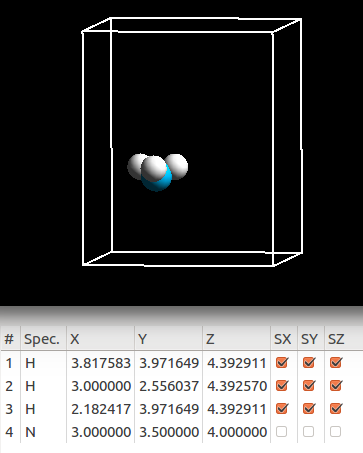Click the rightmost white hydrogen atom

click(x=178, y=166)
